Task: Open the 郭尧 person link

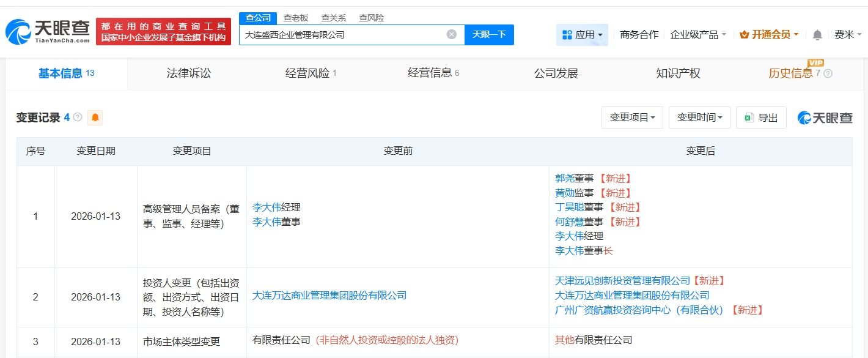Action: click(564, 179)
